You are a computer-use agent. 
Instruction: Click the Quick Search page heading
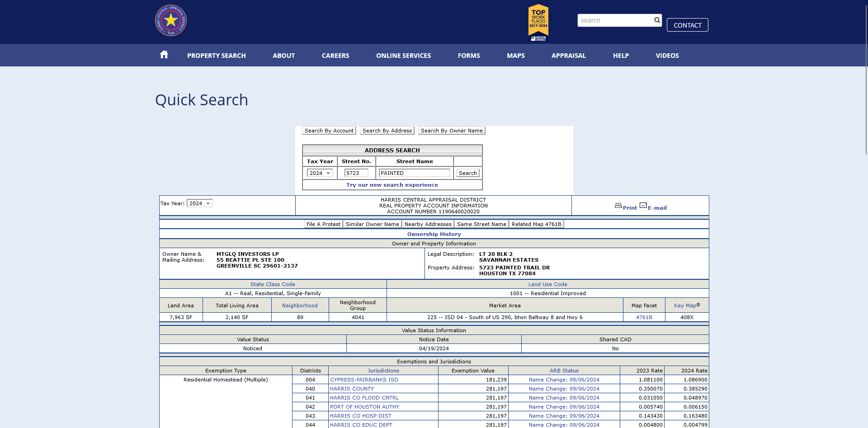202,100
